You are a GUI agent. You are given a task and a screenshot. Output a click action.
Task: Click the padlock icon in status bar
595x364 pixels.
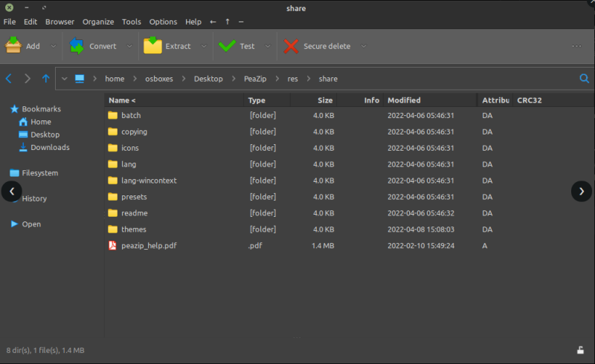pos(580,350)
